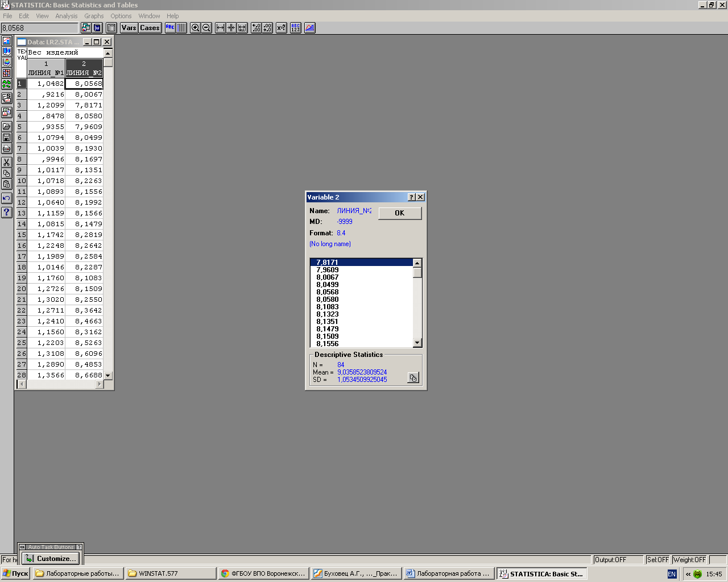
Task: Switch to WINSTAT.577 taskbar item
Action: [171, 573]
